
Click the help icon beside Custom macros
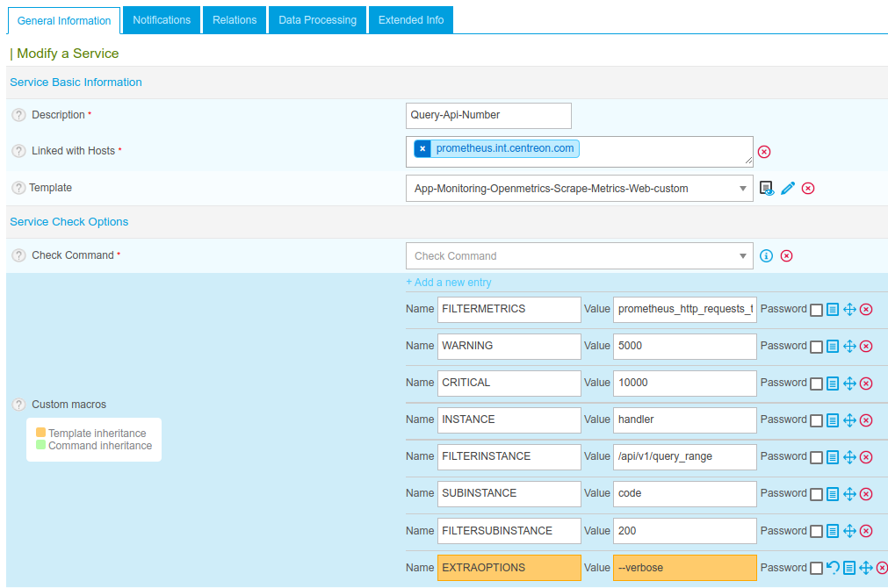pyautogui.click(x=18, y=405)
